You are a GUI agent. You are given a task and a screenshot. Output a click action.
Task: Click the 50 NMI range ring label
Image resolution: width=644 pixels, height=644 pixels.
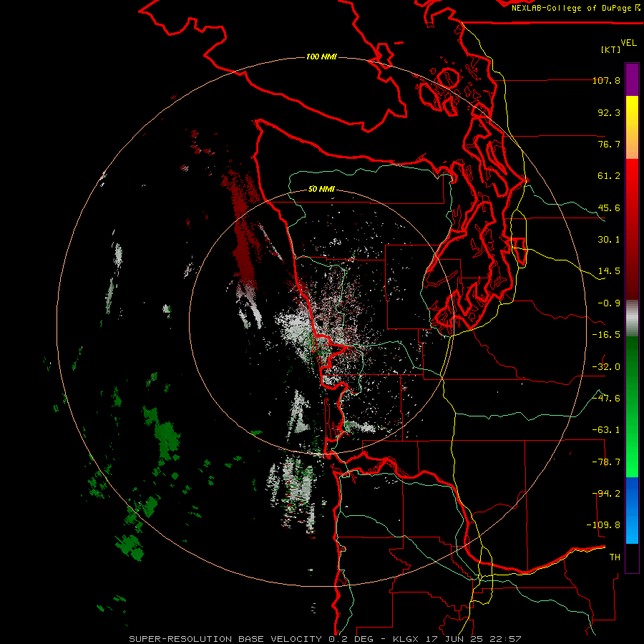pos(321,190)
